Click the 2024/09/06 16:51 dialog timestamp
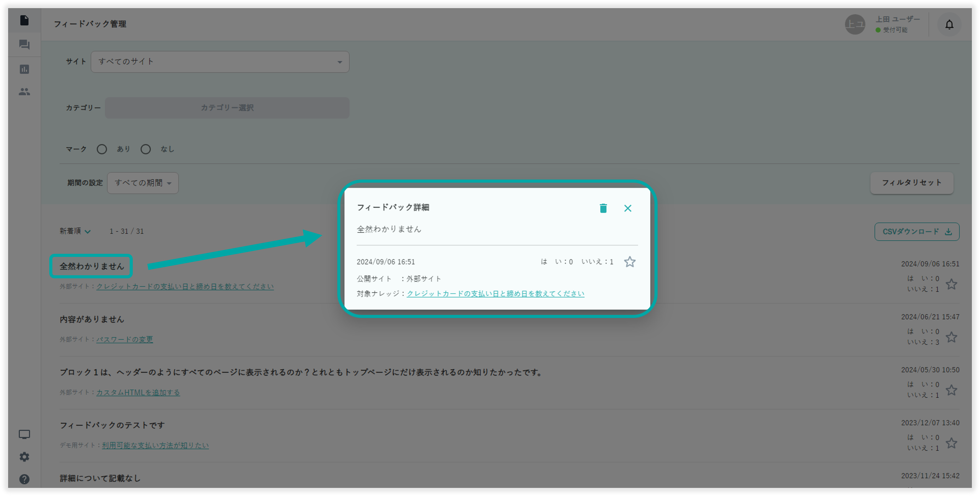980x496 pixels. [386, 262]
